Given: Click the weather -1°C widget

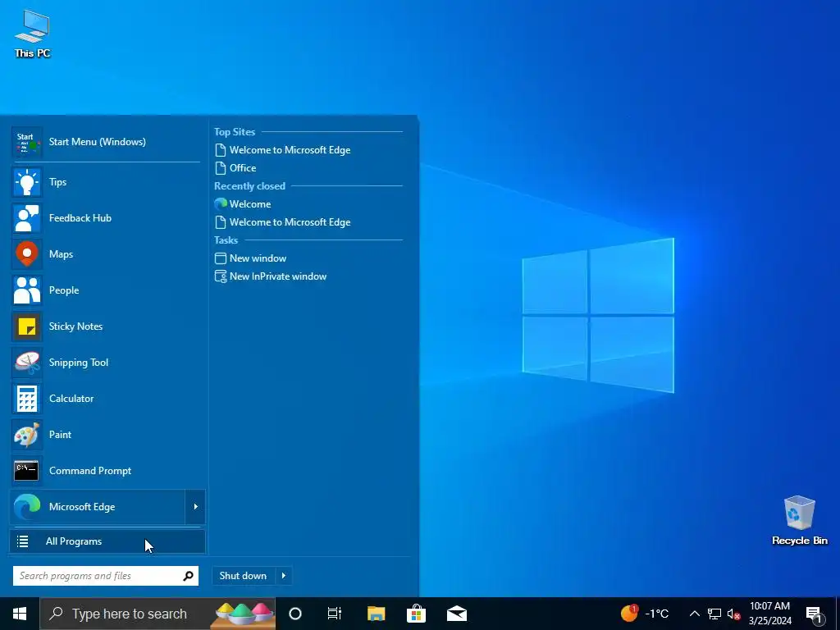Looking at the screenshot, I should [645, 614].
